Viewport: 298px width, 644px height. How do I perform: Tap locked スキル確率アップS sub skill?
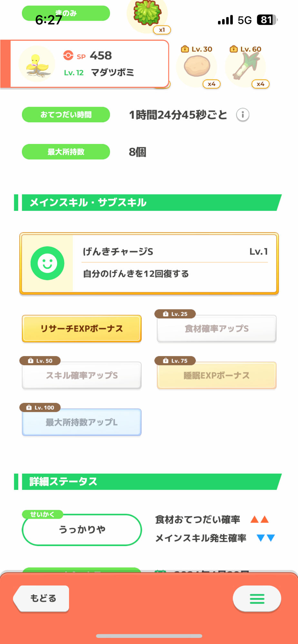tap(82, 375)
